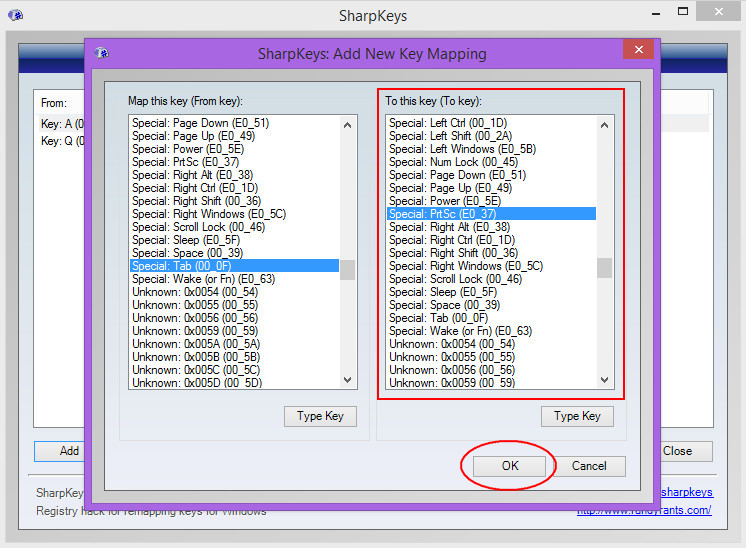
Task: Select Unknown 0x0054 in To list
Action: coord(491,344)
